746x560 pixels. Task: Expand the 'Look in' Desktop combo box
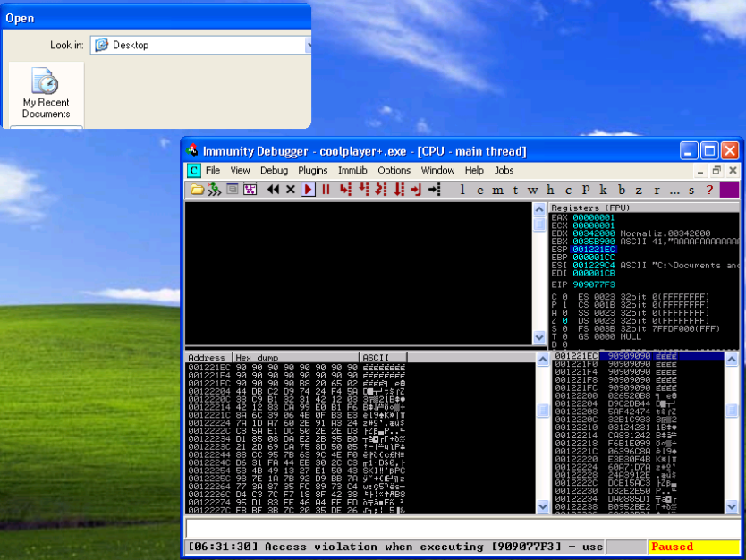point(309,46)
